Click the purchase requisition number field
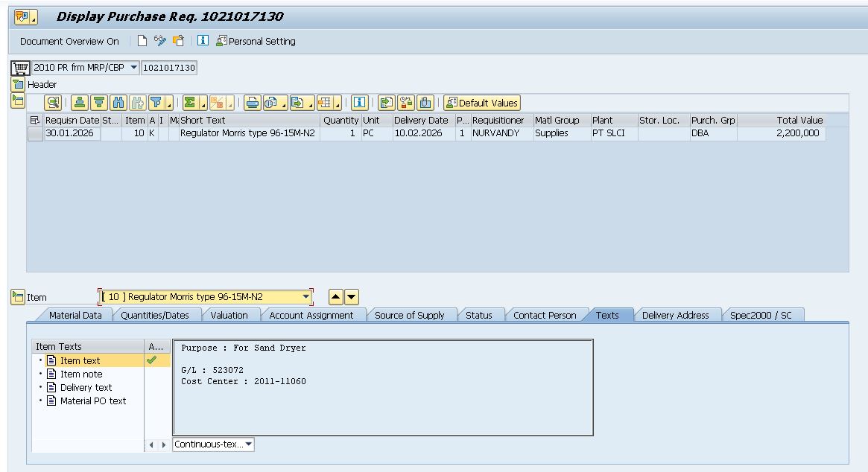The image size is (868, 472). point(169,68)
